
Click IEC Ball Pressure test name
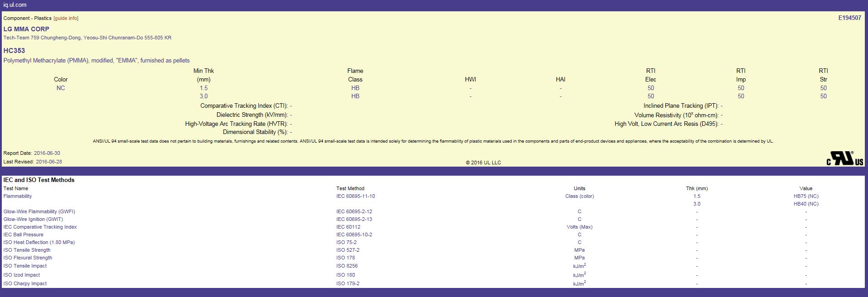point(24,235)
